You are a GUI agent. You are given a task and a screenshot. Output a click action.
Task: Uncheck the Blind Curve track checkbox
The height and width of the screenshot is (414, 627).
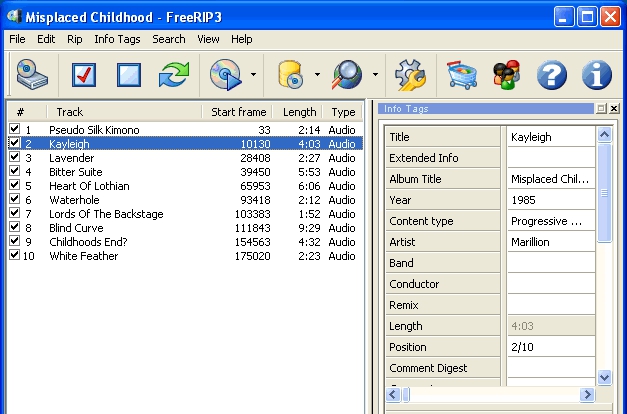(14, 226)
